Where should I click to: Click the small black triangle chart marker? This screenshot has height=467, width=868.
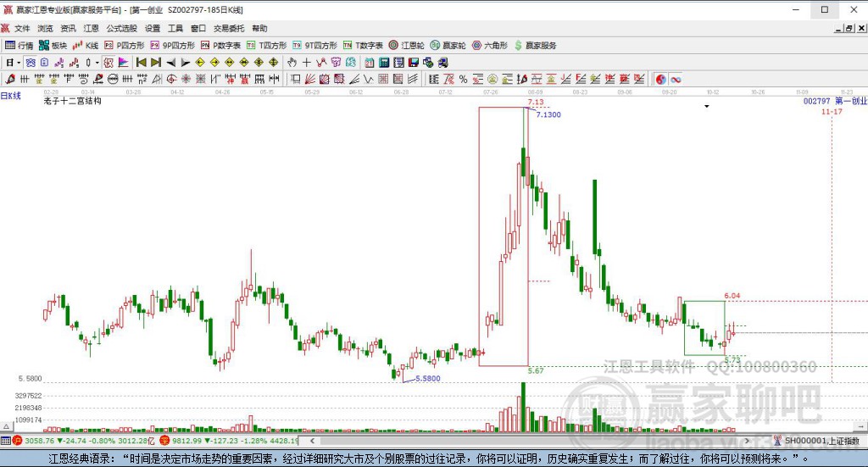(x=706, y=106)
